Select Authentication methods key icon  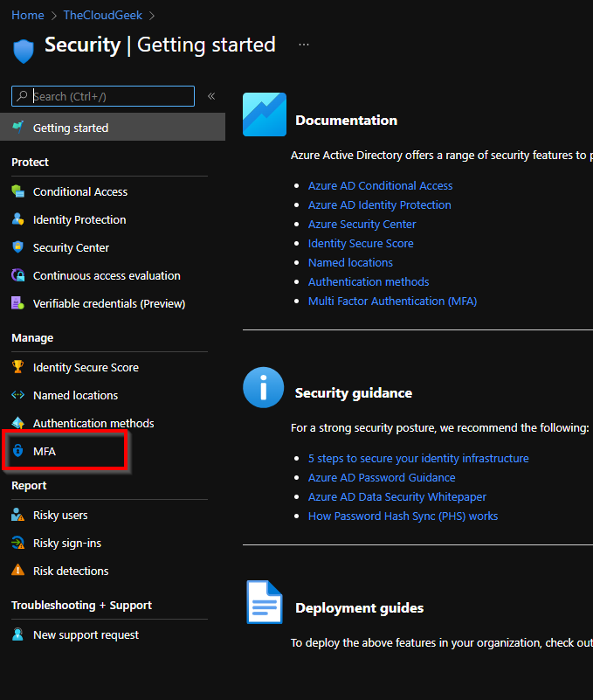click(19, 423)
